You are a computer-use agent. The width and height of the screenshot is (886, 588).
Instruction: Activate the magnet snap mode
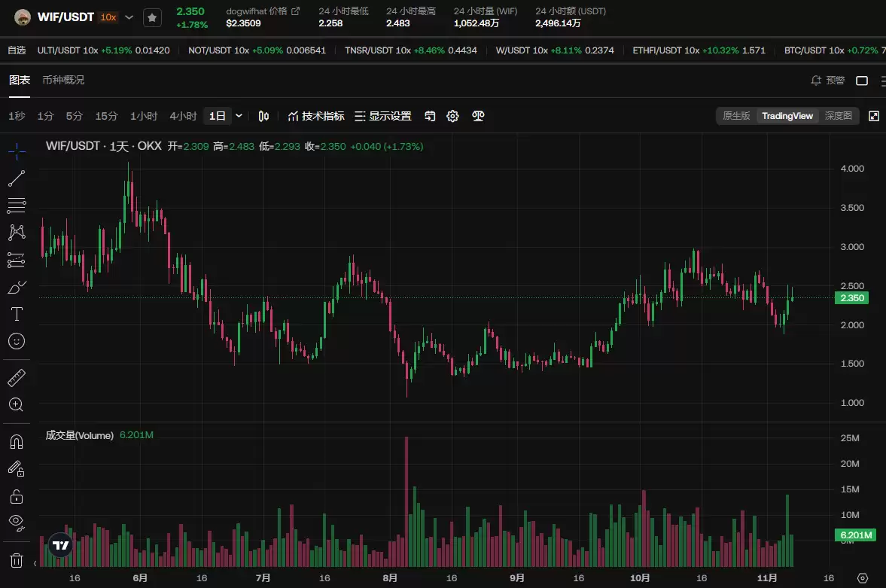point(17,442)
